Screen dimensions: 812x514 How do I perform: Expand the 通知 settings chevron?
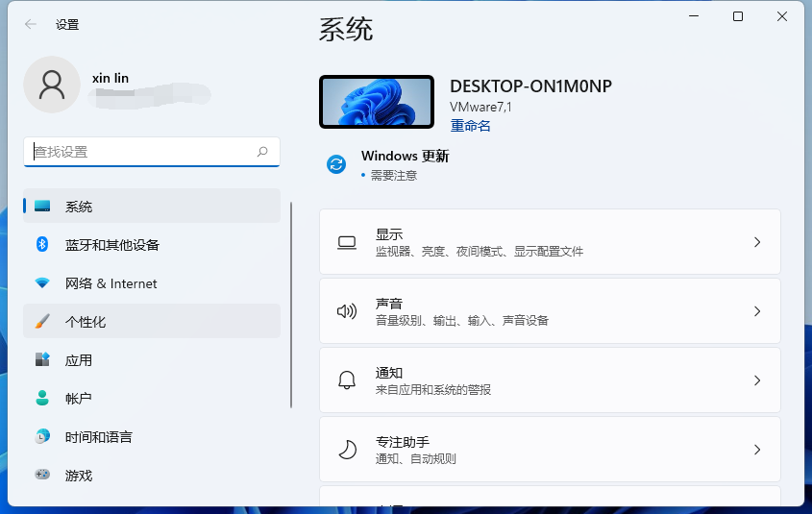(x=757, y=380)
